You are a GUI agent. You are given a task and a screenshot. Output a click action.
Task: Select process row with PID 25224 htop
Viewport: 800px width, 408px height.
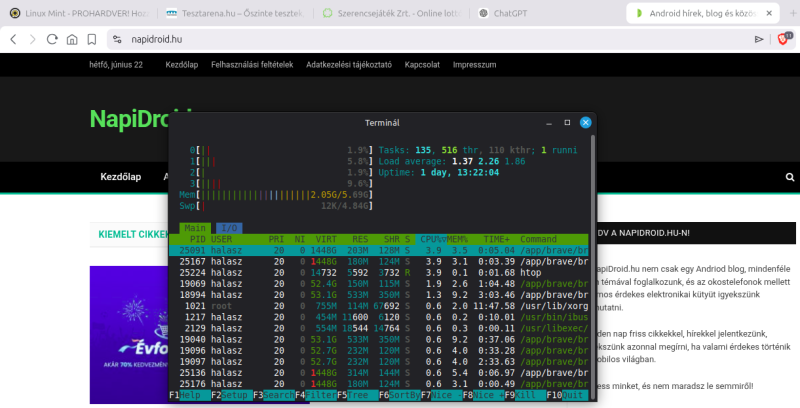[379, 273]
